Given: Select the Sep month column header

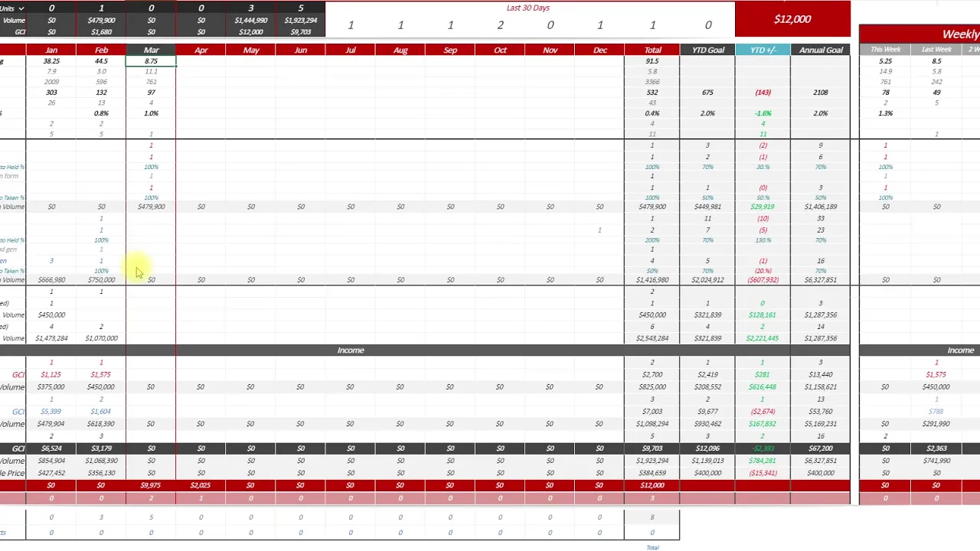Looking at the screenshot, I should 450,51.
